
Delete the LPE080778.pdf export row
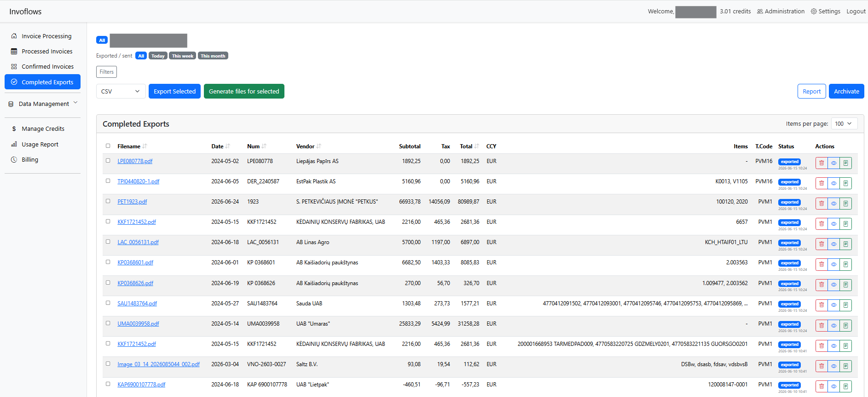click(x=822, y=163)
